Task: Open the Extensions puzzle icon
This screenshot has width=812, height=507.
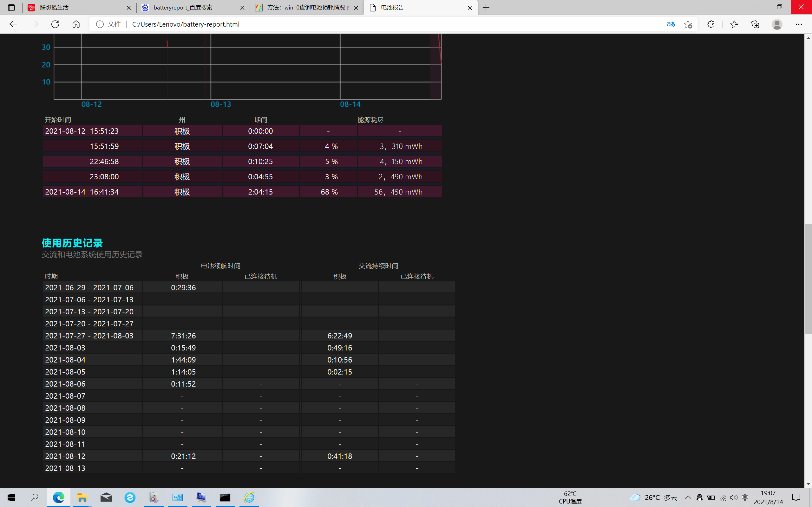Action: point(711,24)
